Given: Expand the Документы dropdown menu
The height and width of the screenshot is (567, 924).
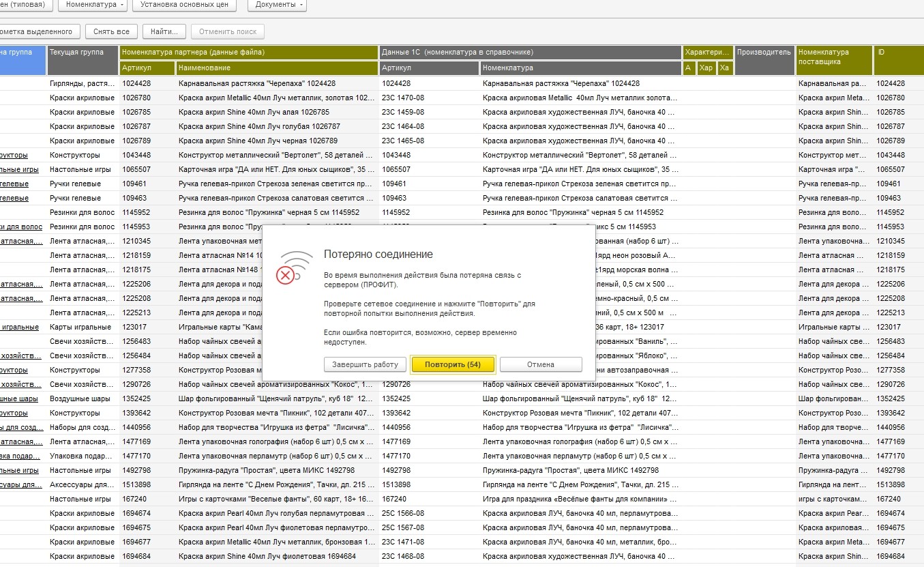Looking at the screenshot, I should point(280,5).
